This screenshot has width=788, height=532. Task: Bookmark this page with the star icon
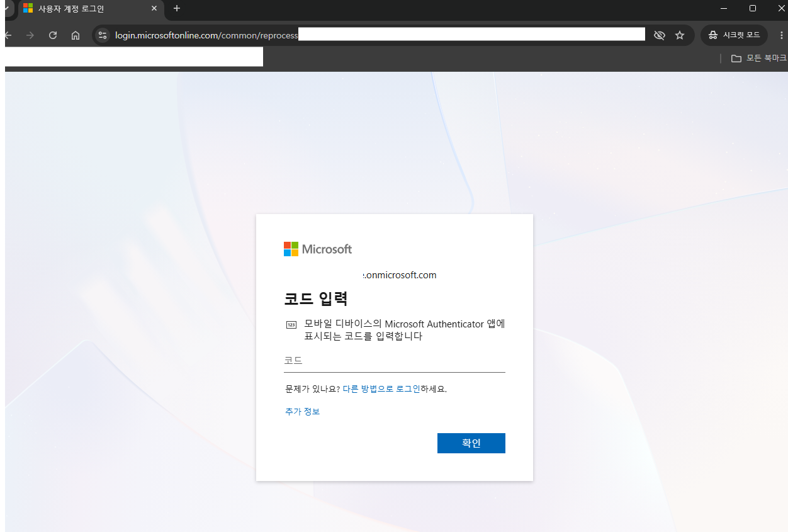pyautogui.click(x=680, y=35)
